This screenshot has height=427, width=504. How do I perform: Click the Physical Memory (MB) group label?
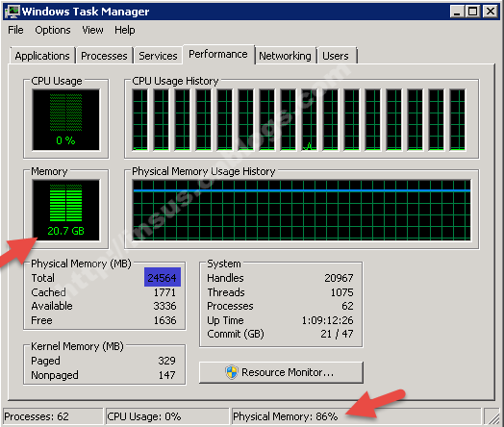pyautogui.click(x=81, y=264)
